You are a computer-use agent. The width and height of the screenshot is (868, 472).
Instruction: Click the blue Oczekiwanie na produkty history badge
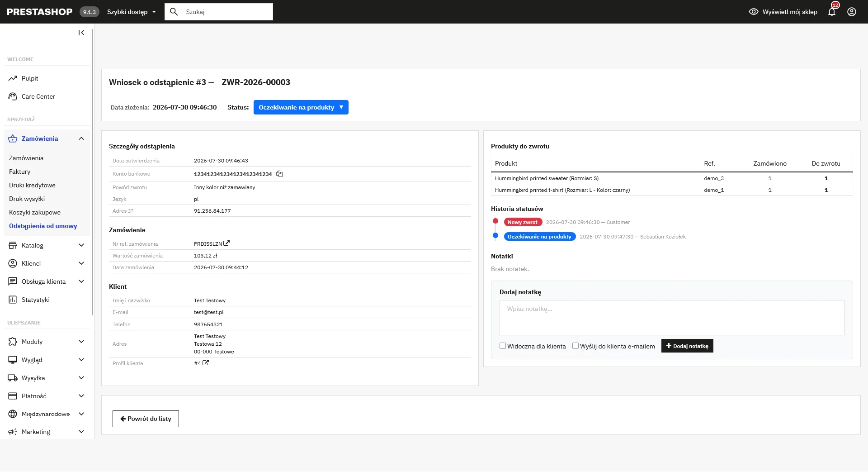click(540, 237)
